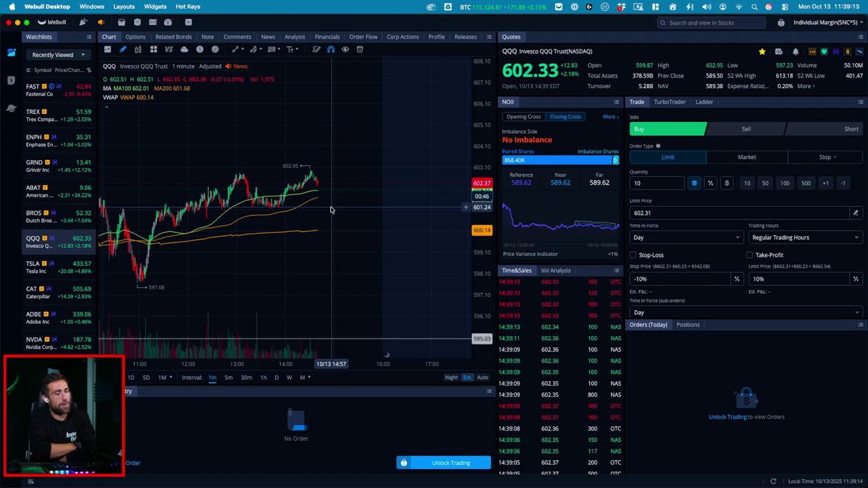Screen dimensions: 868x488
Task: Click the VS compare symbol icon
Action: pos(169,49)
